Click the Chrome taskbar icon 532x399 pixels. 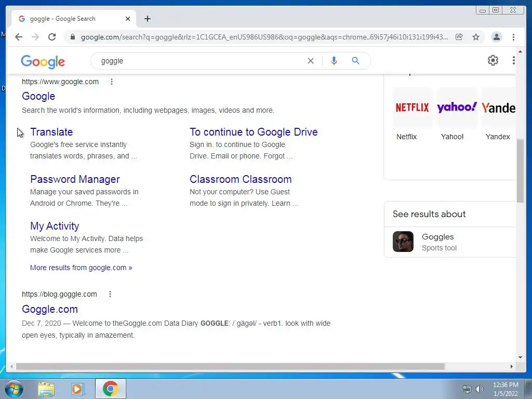pos(111,389)
